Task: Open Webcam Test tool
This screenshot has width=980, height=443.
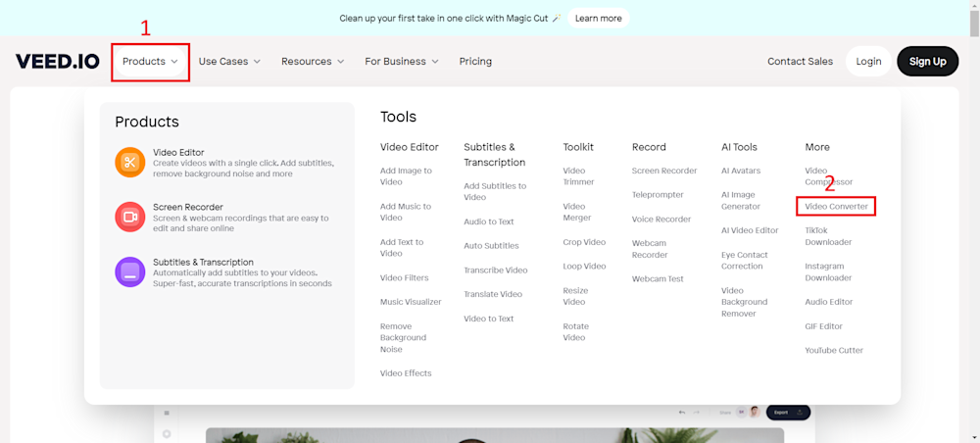Action: pos(658,279)
